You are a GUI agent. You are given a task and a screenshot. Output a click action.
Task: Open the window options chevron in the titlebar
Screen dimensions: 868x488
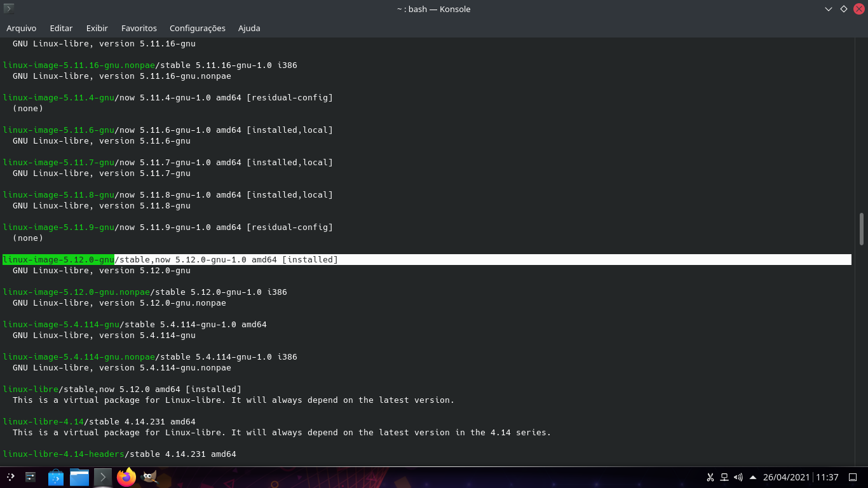pyautogui.click(x=827, y=9)
